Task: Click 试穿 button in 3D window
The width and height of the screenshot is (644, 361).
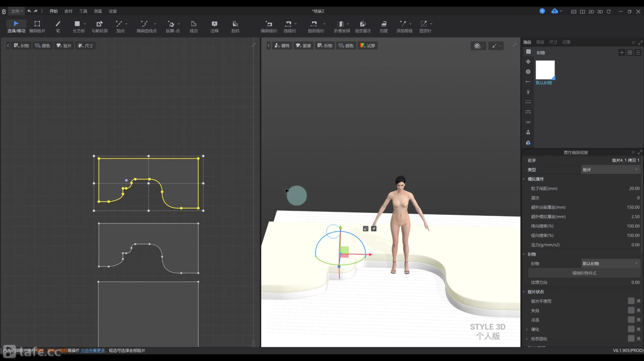Action: click(368, 46)
